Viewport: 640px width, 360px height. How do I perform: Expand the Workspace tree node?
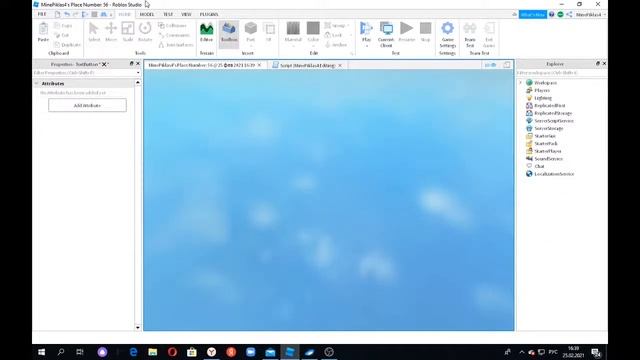(521, 82)
